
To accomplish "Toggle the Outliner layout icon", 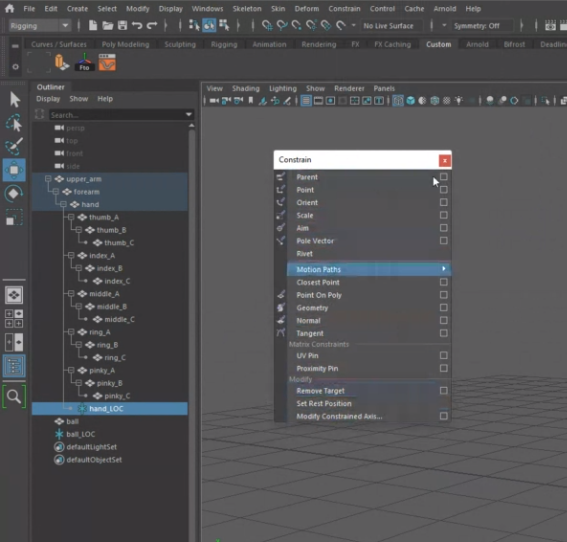I will (14, 366).
